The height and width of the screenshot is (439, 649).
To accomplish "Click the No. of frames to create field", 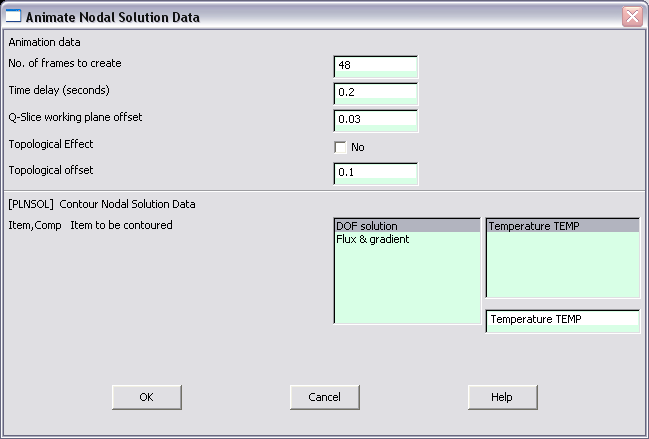I will click(x=375, y=67).
